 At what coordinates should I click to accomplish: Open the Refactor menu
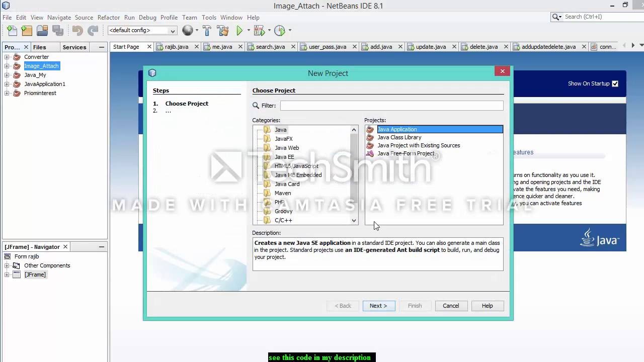coord(109,17)
